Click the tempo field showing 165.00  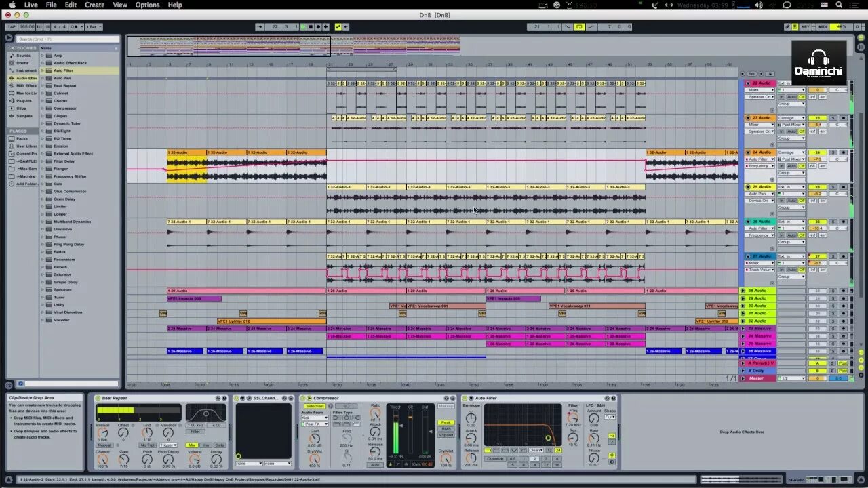point(26,26)
